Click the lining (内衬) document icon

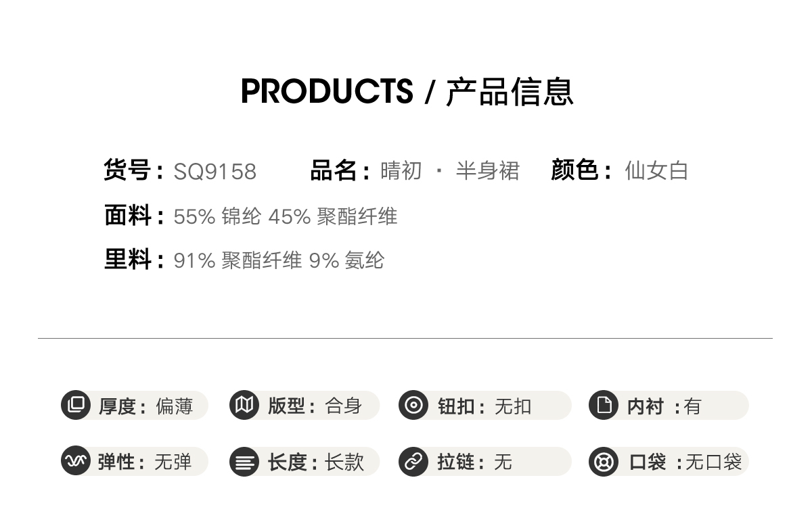point(604,405)
